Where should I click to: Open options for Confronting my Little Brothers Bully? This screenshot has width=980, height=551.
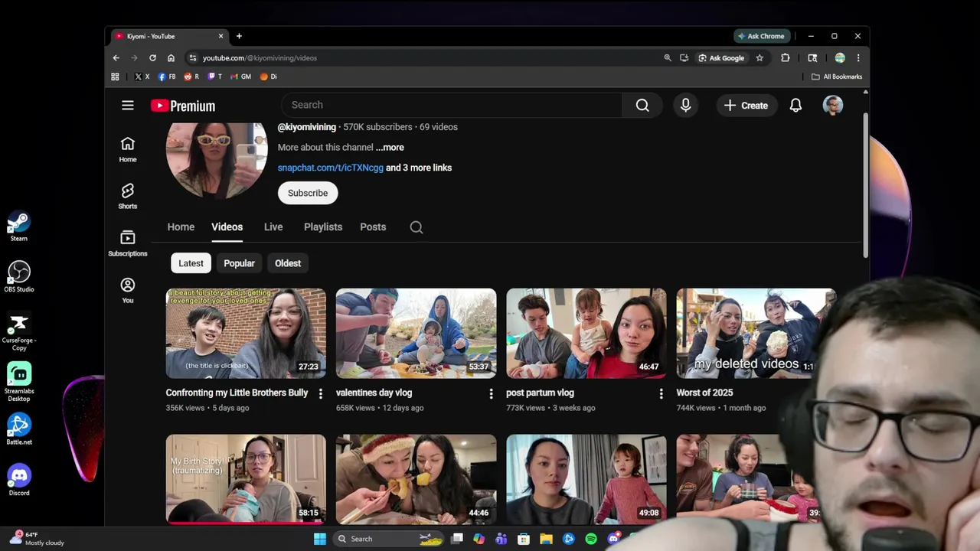coord(321,393)
